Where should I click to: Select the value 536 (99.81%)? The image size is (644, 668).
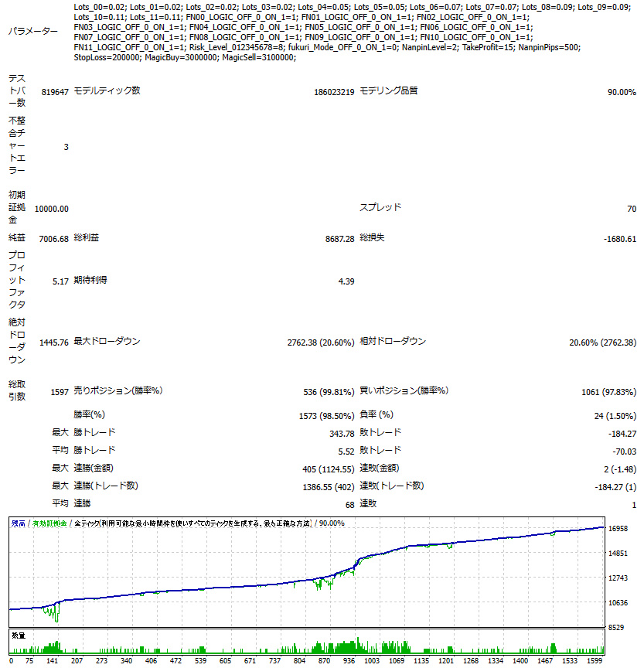coord(329,392)
